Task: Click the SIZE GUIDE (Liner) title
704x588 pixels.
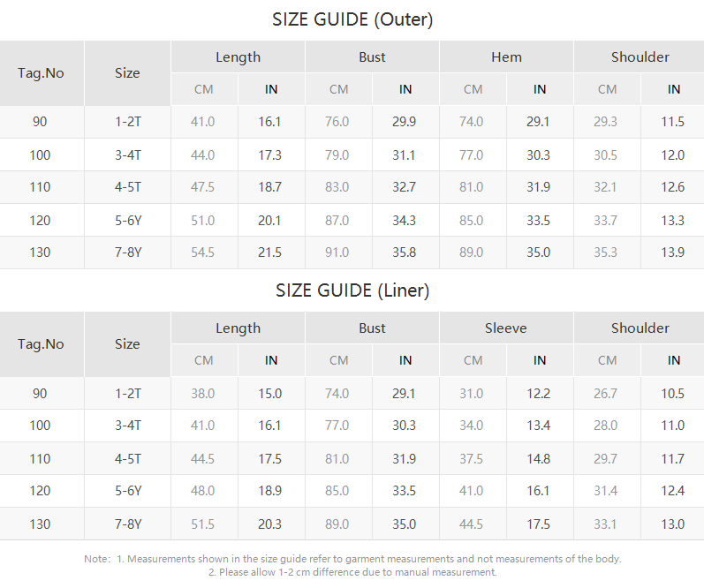Action: (352, 290)
